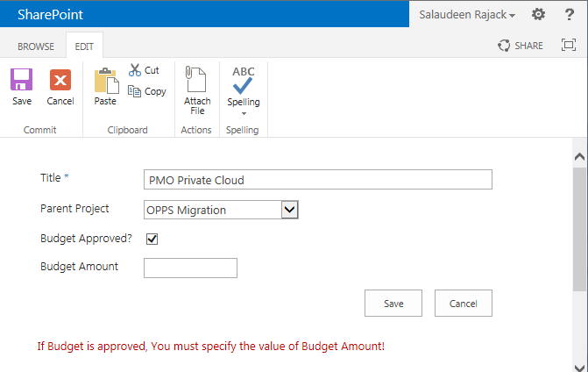The width and height of the screenshot is (588, 372).
Task: Click the Budget Amount input field
Action: [190, 268]
